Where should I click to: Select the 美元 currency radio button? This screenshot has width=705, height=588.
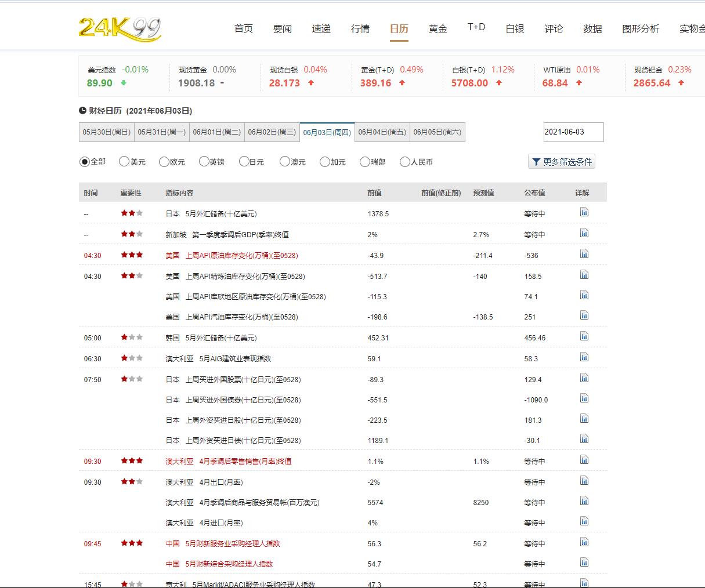pos(124,162)
